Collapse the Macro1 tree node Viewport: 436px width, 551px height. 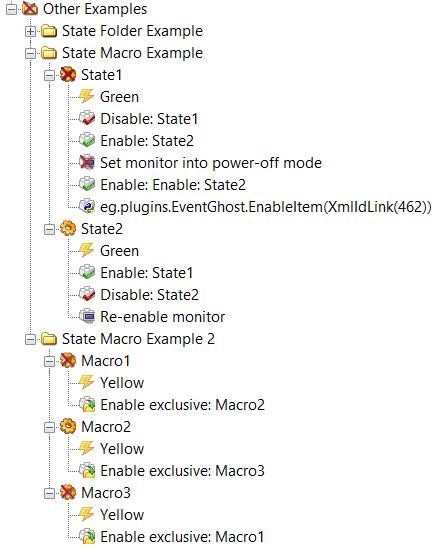tap(50, 361)
